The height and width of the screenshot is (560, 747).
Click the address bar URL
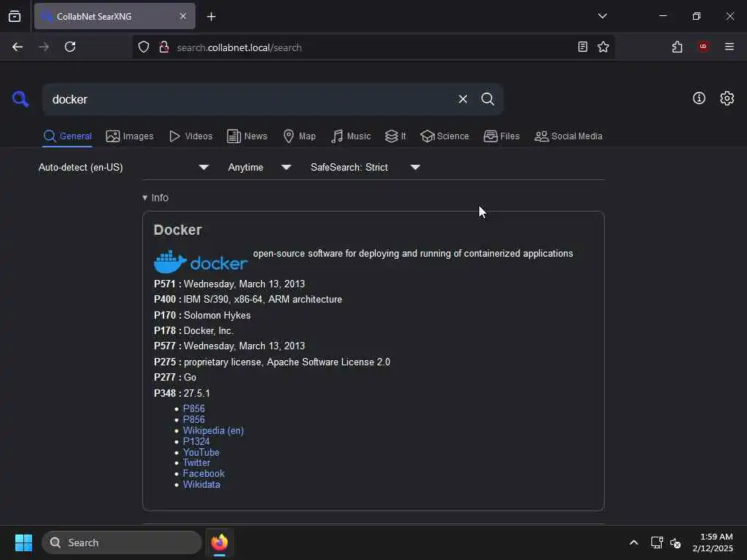pos(239,47)
